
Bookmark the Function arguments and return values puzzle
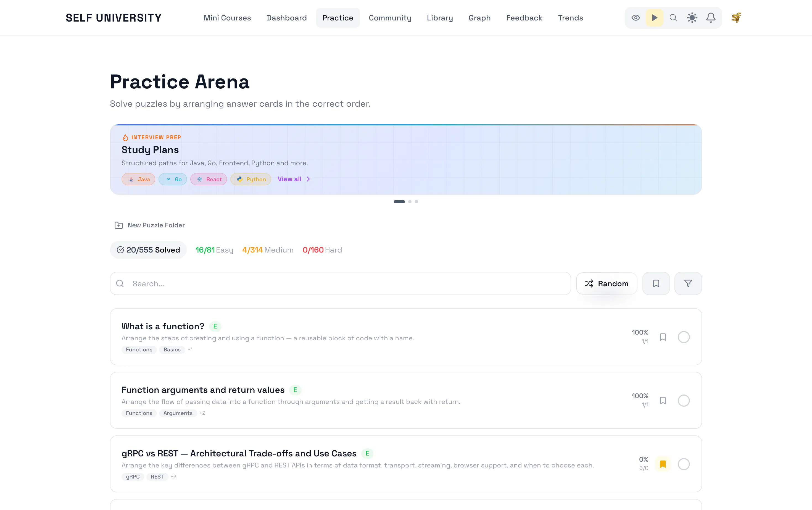663,401
